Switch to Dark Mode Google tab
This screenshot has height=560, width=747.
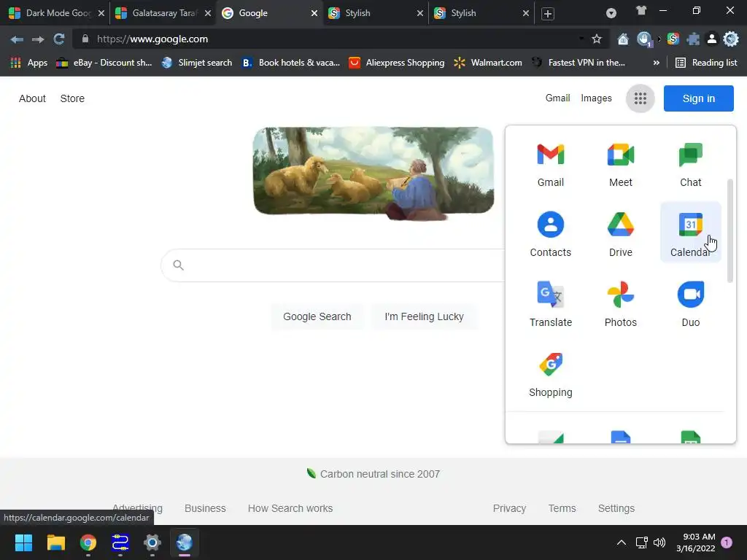click(x=55, y=13)
